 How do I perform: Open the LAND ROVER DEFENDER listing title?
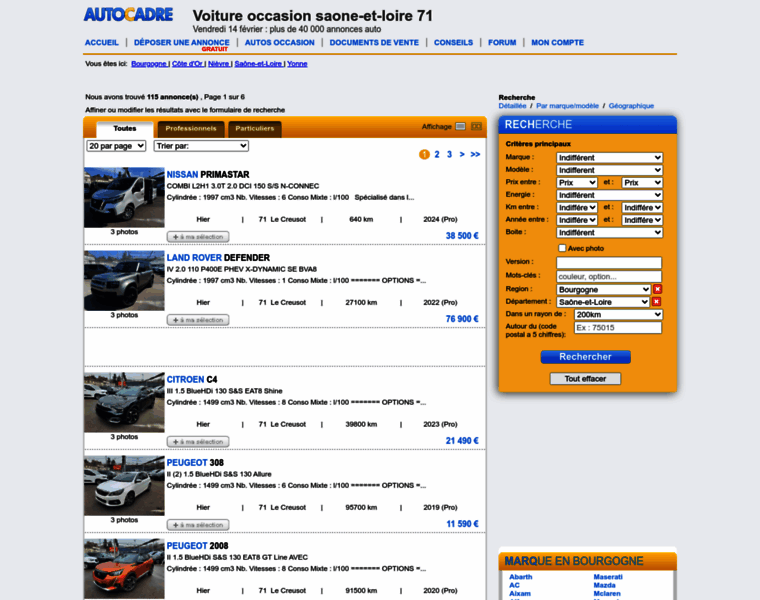coord(218,258)
